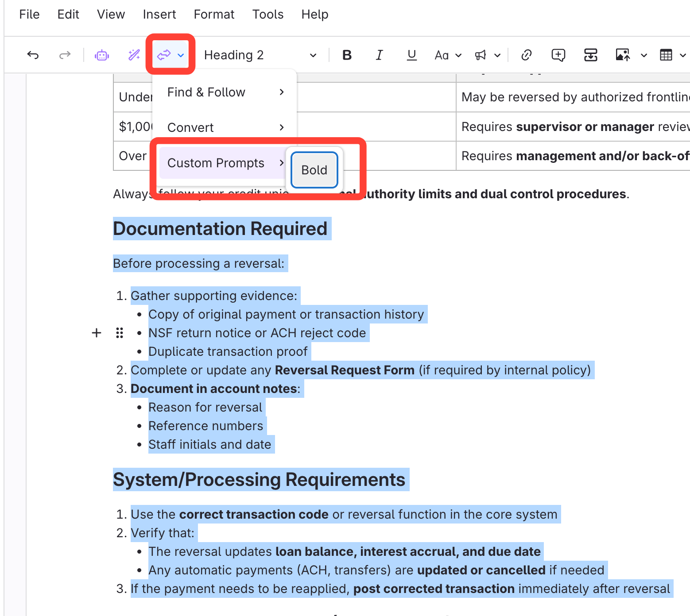Click 'Duplicate transaction proof' bullet

(x=228, y=351)
